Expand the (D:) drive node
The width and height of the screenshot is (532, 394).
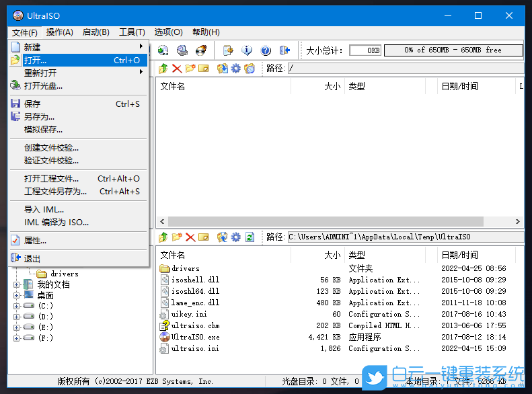tap(16, 317)
